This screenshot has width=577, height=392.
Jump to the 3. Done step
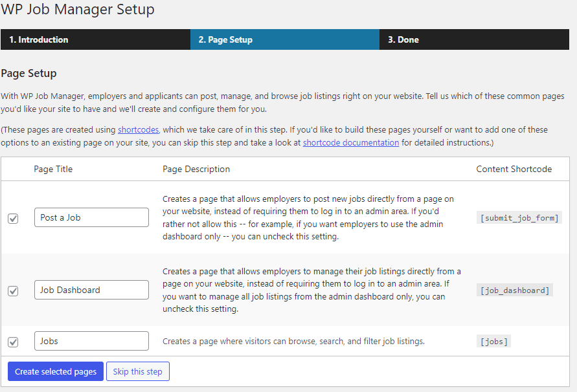(x=474, y=39)
